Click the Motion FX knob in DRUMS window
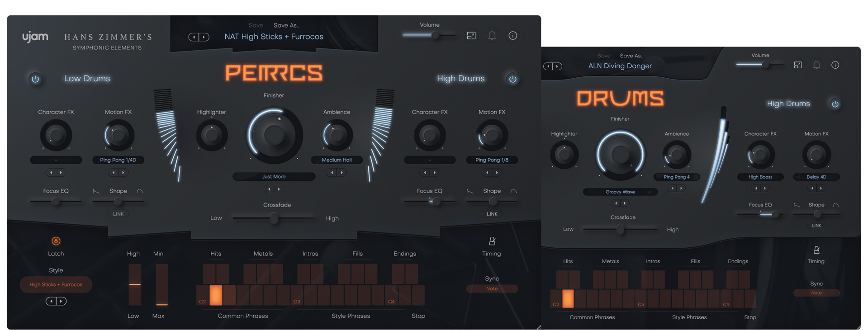This screenshot has width=868, height=330. click(816, 155)
